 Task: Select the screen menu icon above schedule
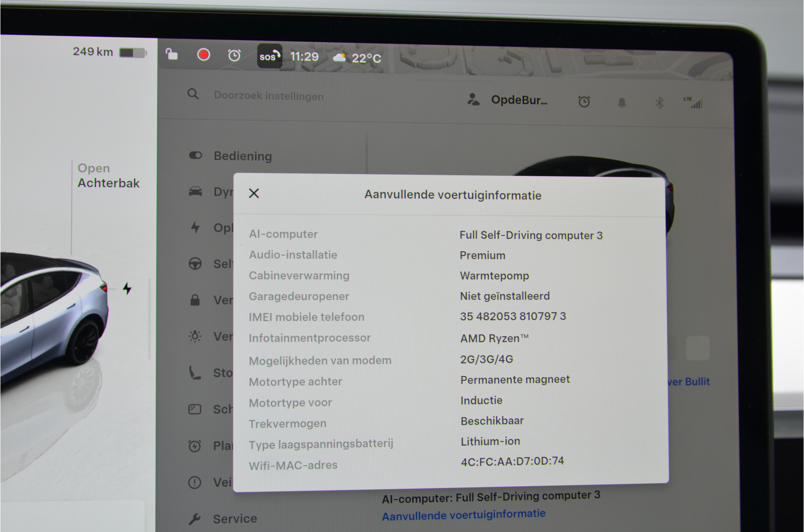195,409
